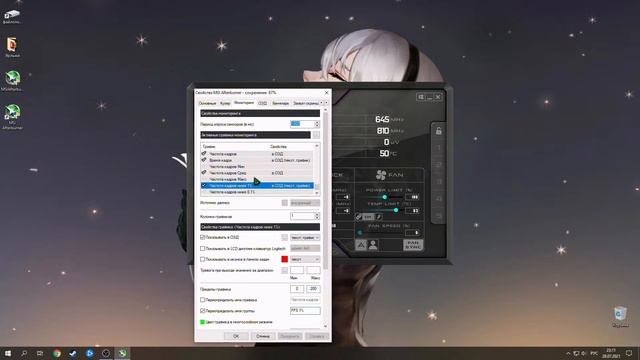Toggle checkmark for 'Частота кадров' graph row
This screenshot has height=360, width=640.
pos(204,154)
